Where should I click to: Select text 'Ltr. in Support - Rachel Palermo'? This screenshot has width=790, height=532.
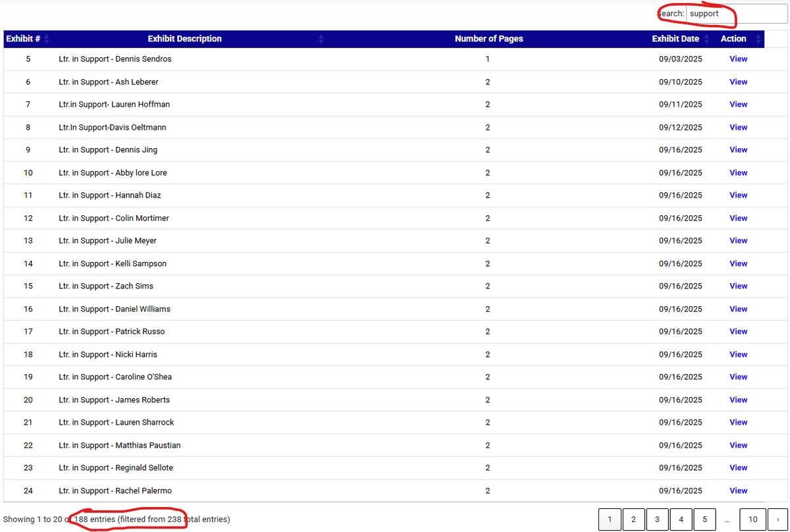coord(116,491)
